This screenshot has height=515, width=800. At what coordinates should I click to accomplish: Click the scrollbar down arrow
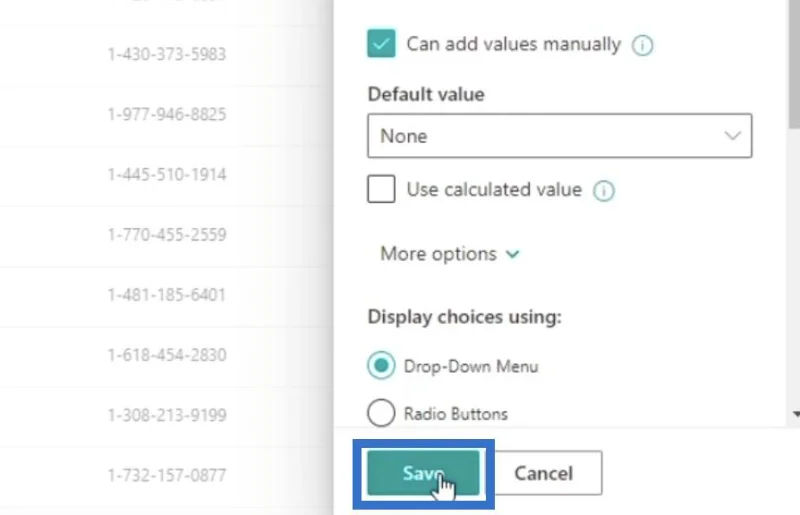coord(796,414)
